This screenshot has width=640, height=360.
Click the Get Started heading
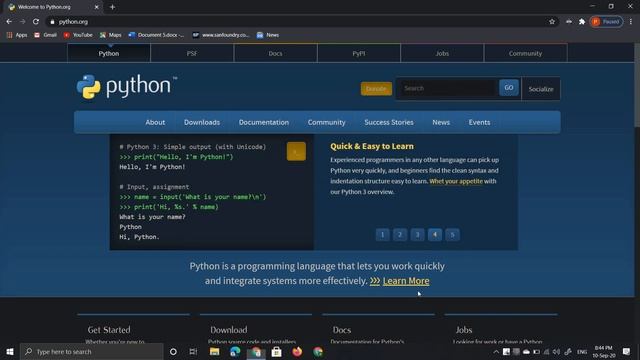pyautogui.click(x=109, y=330)
